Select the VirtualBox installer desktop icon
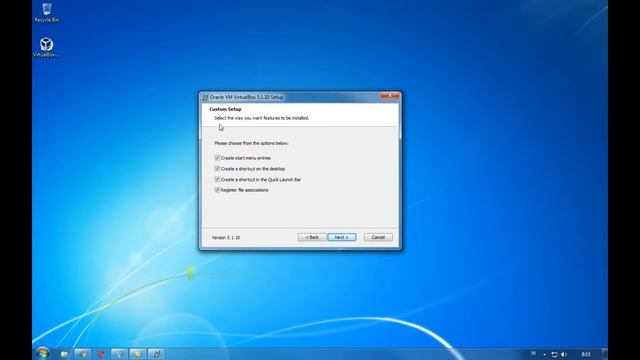This screenshot has width=640, height=360. (46, 47)
